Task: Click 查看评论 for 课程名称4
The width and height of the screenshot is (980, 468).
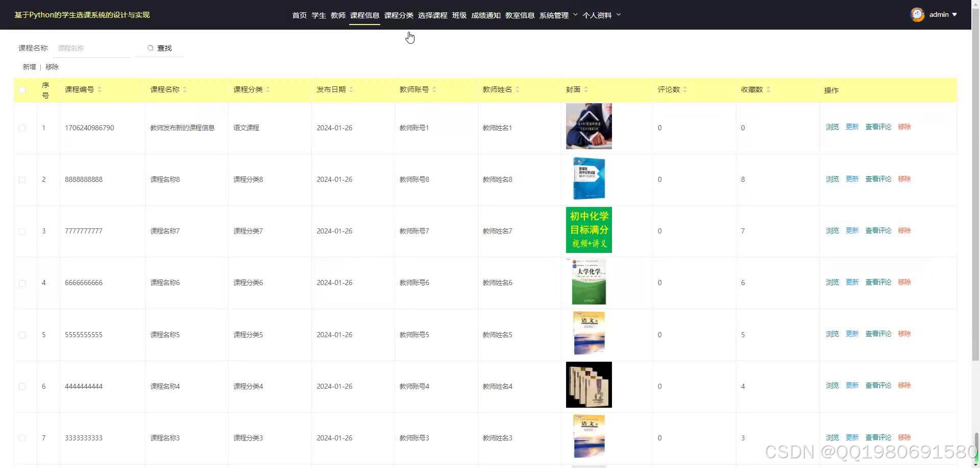Action: [x=878, y=385]
